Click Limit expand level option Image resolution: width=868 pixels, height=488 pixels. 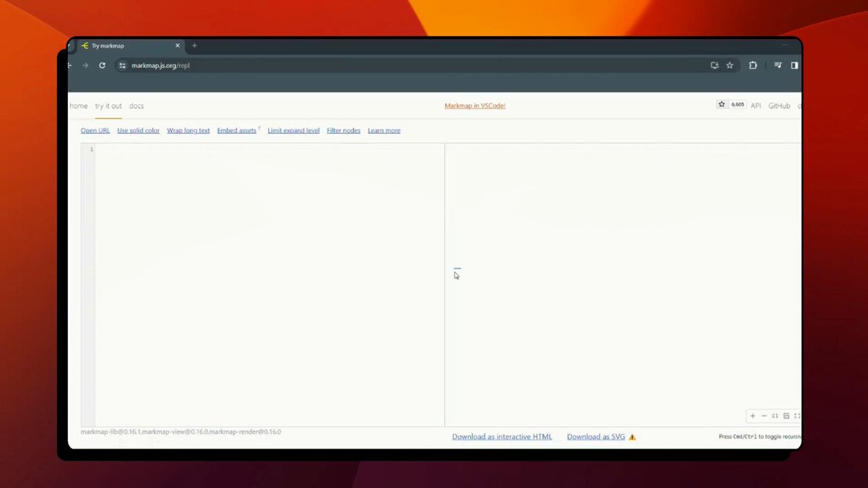294,130
